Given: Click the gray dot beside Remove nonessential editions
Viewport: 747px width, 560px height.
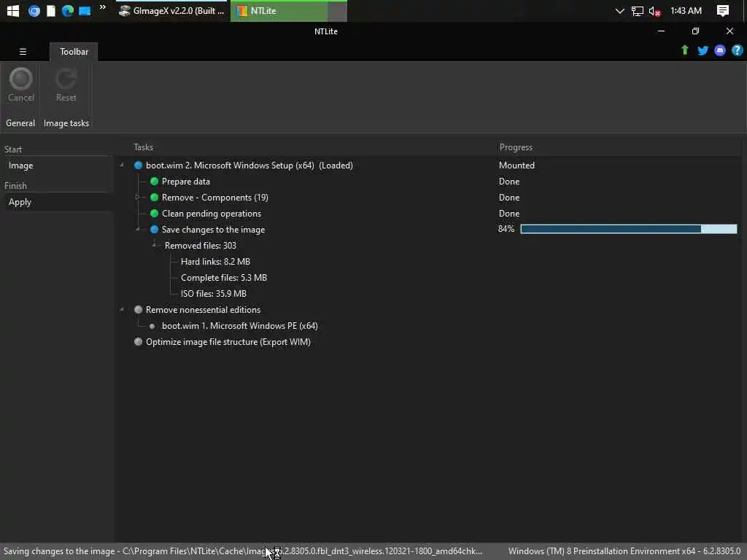Looking at the screenshot, I should [138, 309].
